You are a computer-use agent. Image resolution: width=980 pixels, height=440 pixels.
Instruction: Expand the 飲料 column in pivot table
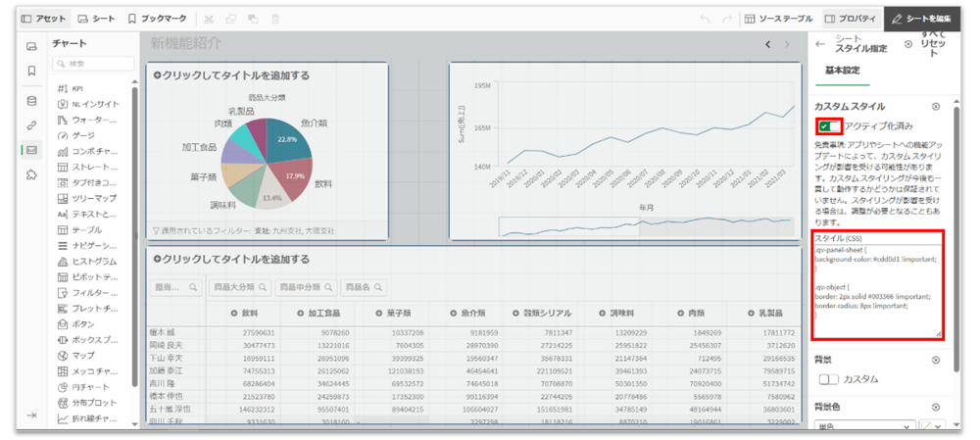(234, 314)
